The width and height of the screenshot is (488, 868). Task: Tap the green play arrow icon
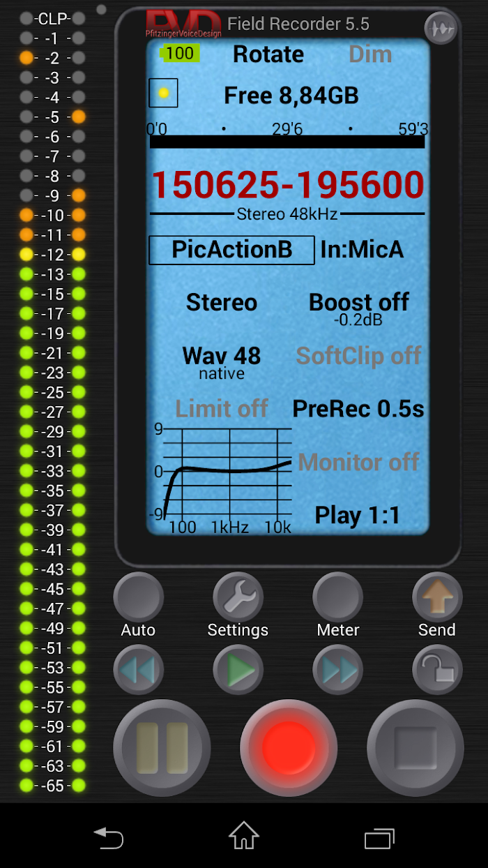[238, 670]
